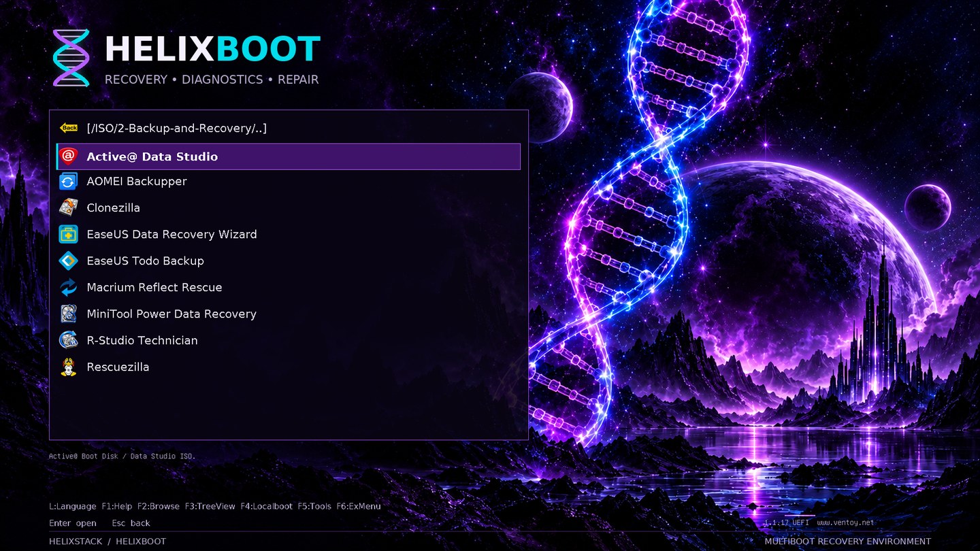Click the Macrium Reflect Rescue arrows icon
Viewport: 980px width, 551px height.
coord(69,287)
